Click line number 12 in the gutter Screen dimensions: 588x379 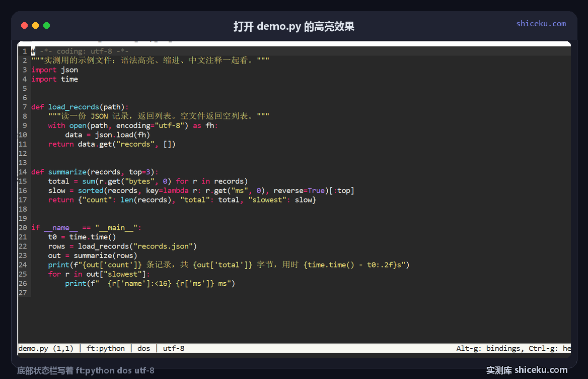[x=23, y=154]
